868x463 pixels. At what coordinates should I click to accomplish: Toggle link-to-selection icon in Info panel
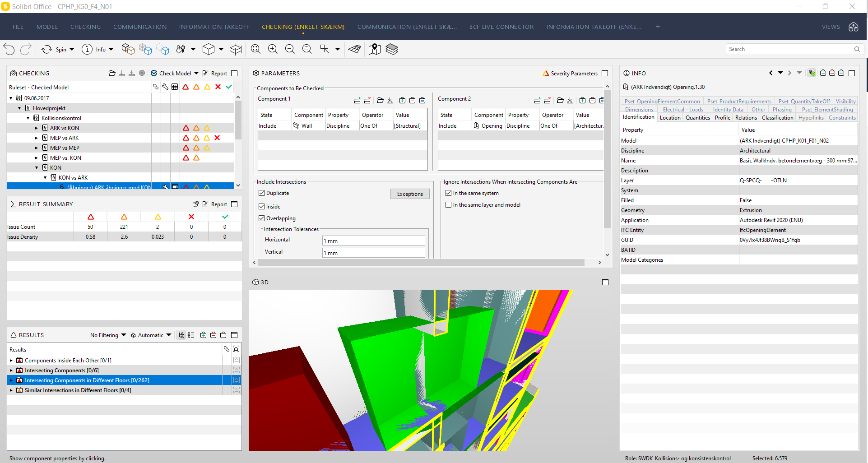(x=812, y=73)
